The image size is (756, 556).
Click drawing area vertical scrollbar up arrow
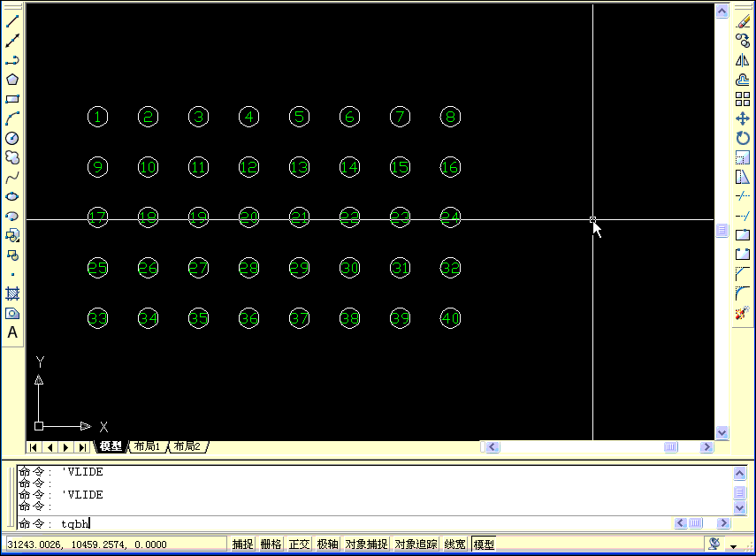pyautogui.click(x=722, y=11)
